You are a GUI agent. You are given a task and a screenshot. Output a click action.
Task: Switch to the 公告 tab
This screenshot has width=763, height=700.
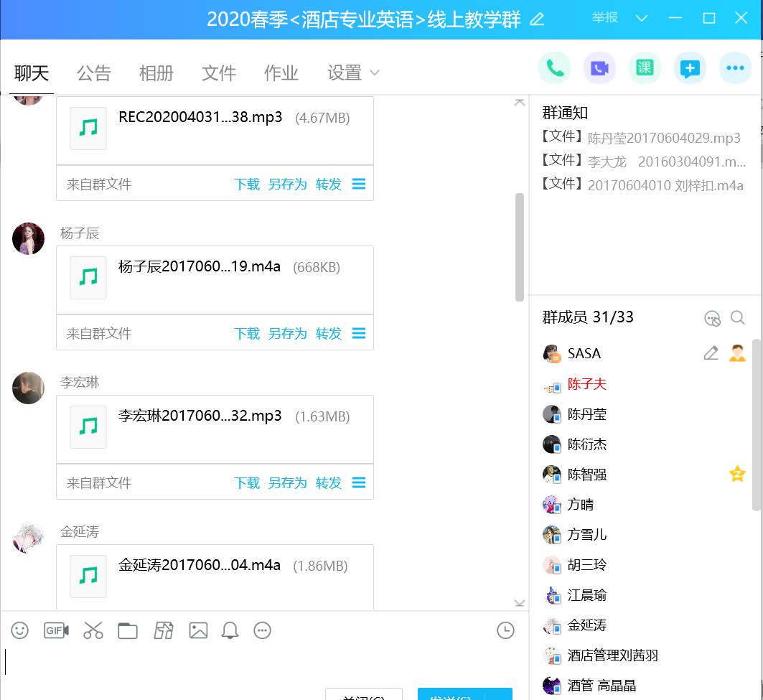coord(94,73)
